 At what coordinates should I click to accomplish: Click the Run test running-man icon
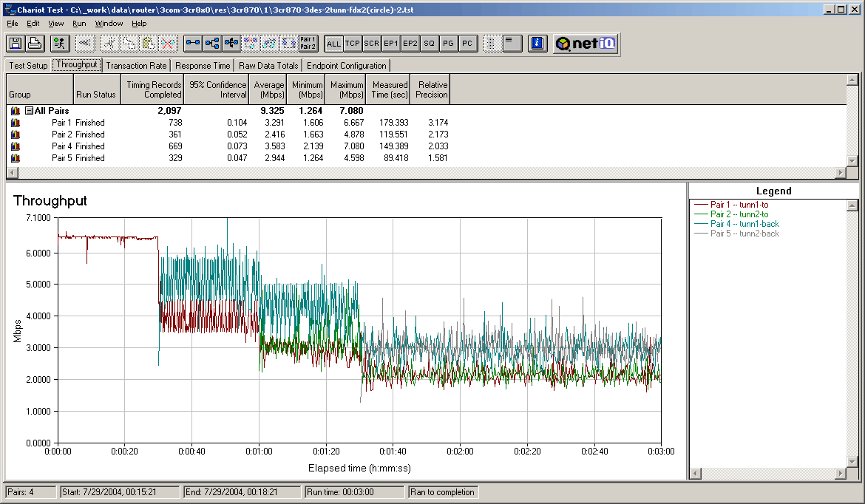60,44
